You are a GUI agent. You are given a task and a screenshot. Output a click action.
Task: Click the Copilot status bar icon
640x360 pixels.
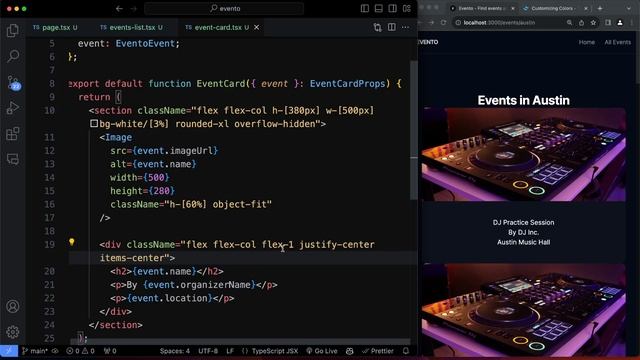click(x=350, y=351)
